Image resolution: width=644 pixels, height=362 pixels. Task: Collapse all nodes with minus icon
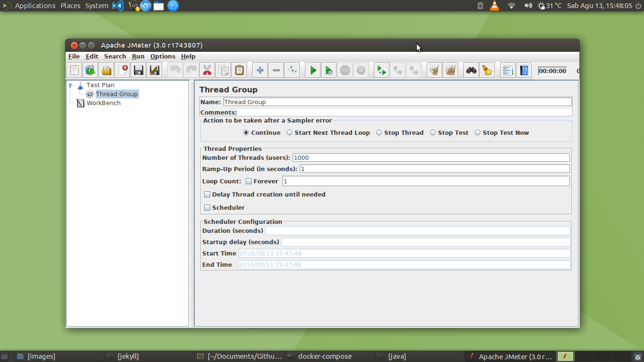[276, 70]
